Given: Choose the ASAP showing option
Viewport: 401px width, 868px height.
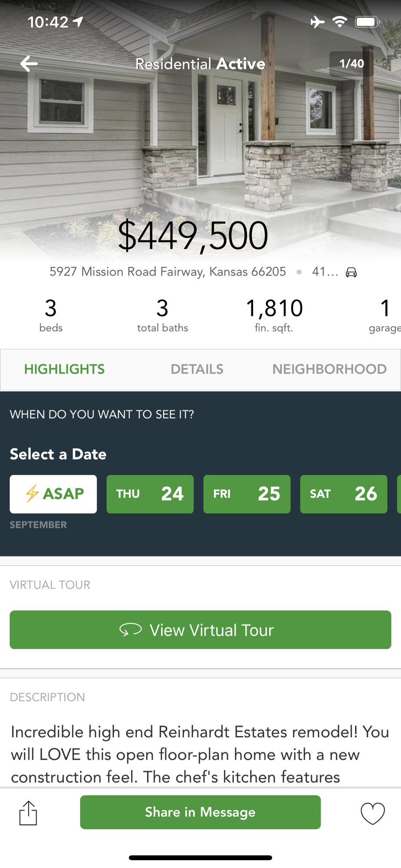Looking at the screenshot, I should (53, 494).
